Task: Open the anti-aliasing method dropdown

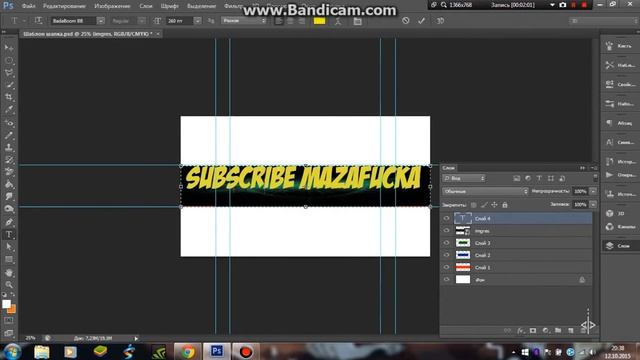Action: (244, 20)
